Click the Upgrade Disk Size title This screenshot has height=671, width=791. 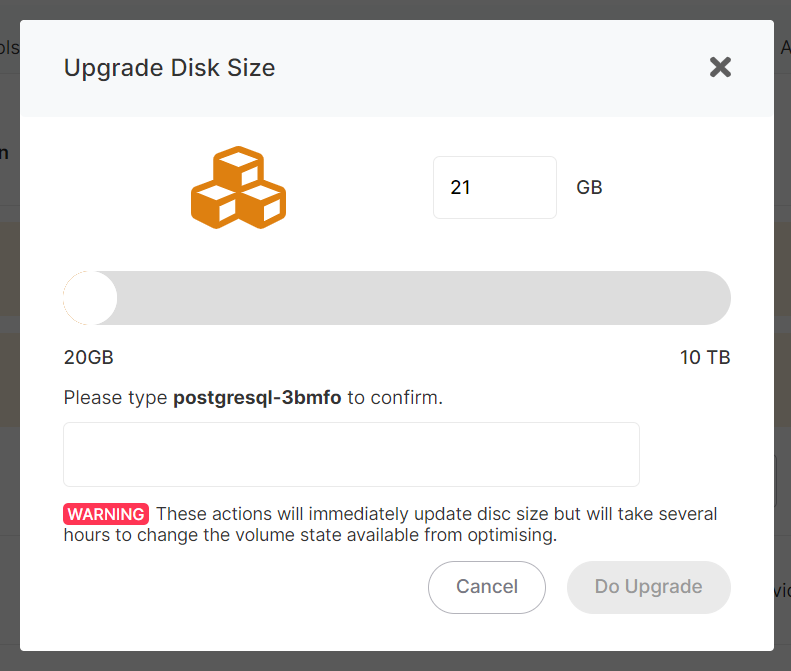[169, 68]
